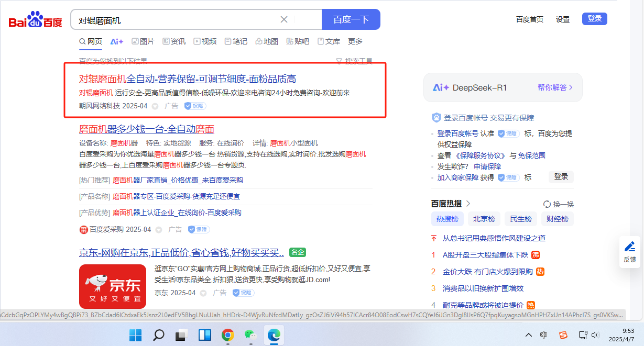Show hidden system tray icons chevron
This screenshot has width=644, height=346.
tap(529, 335)
